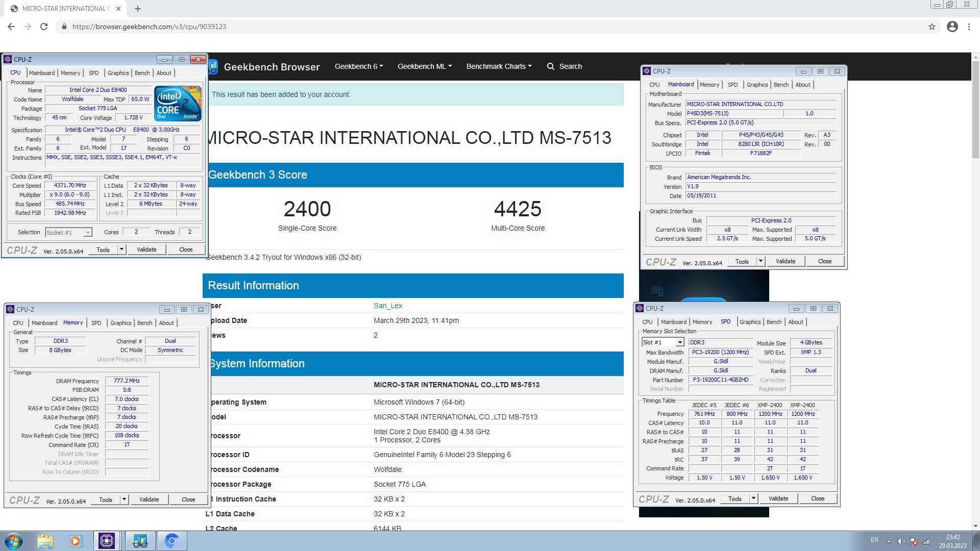Click Validate in the CPU-Z CPU window

point(146,249)
